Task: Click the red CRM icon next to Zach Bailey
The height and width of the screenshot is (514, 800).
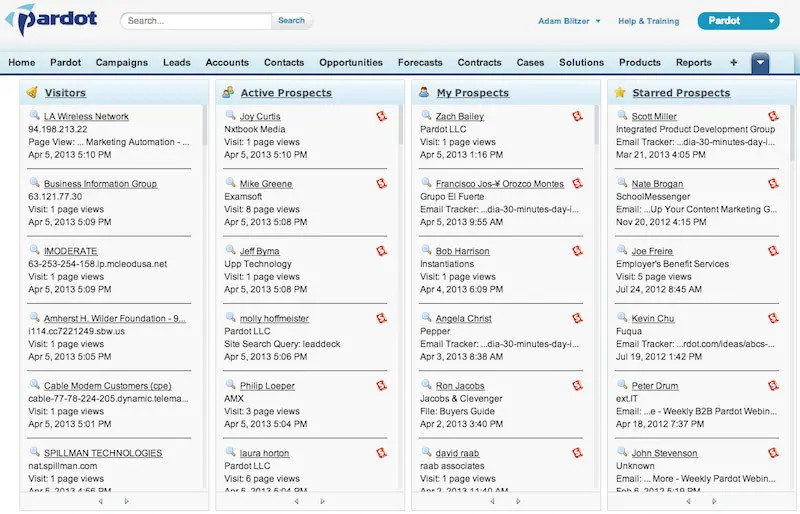Action: click(x=577, y=117)
